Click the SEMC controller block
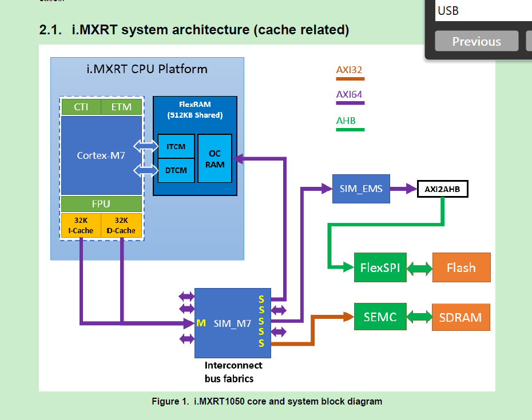This screenshot has height=420, width=532. [380, 317]
